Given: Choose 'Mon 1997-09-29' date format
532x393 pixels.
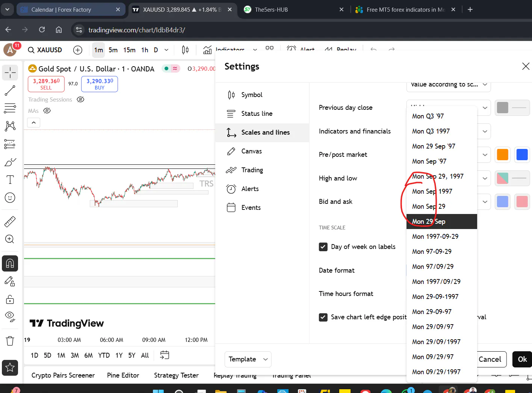Looking at the screenshot, I should tap(442, 237).
